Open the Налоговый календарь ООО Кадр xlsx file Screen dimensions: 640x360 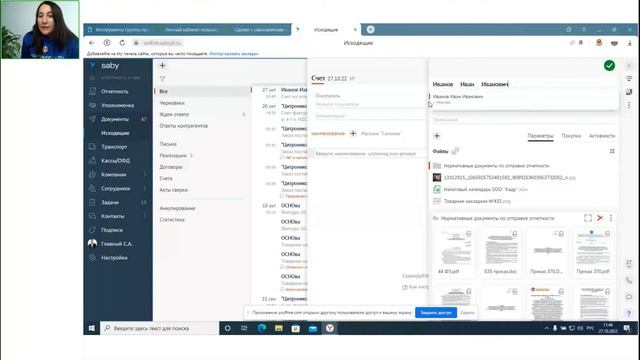pos(485,189)
